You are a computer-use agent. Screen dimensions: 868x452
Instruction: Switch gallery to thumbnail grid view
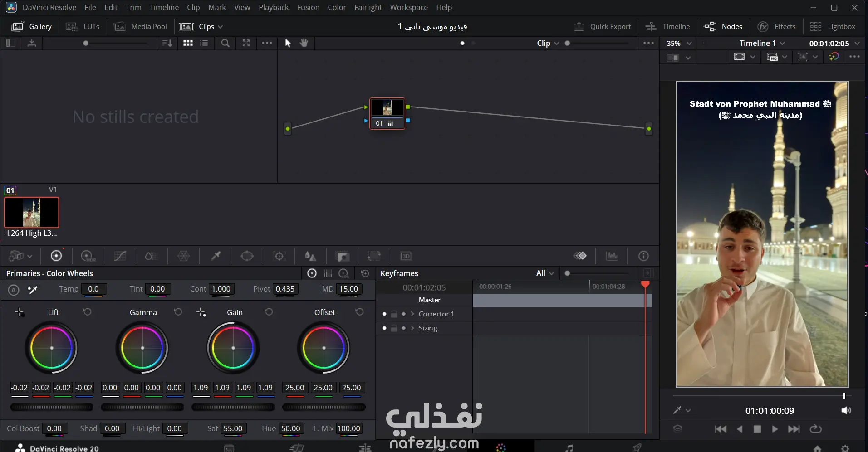point(188,43)
